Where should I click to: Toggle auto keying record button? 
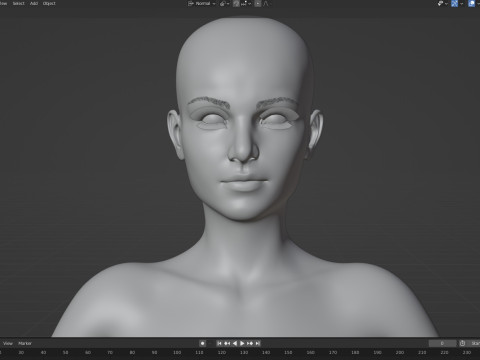[x=202, y=343]
